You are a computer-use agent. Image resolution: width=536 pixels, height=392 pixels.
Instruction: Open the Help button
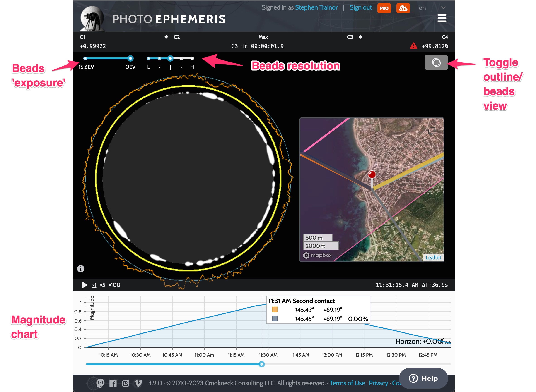(423, 378)
